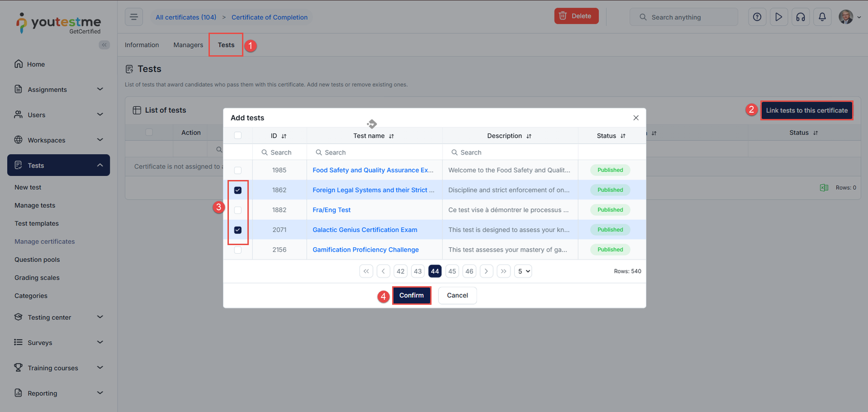Viewport: 868px width, 412px height.
Task: Export list using Excel icon
Action: (824, 188)
